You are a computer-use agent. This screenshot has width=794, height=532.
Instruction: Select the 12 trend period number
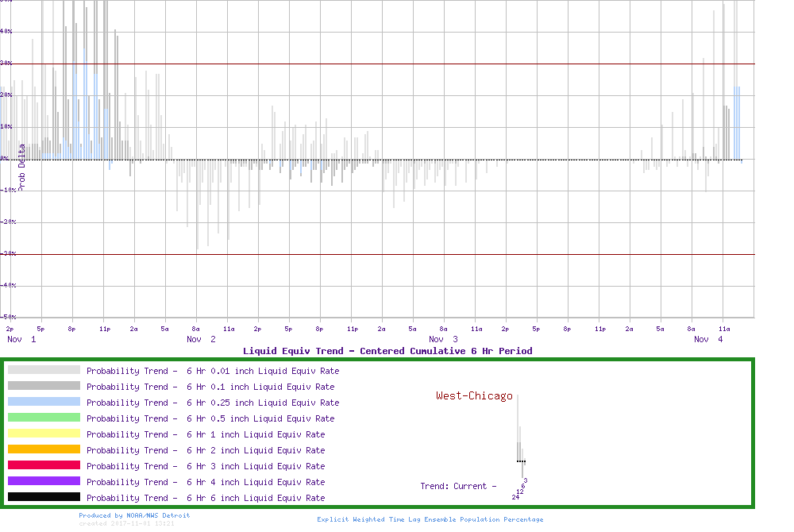[519, 492]
